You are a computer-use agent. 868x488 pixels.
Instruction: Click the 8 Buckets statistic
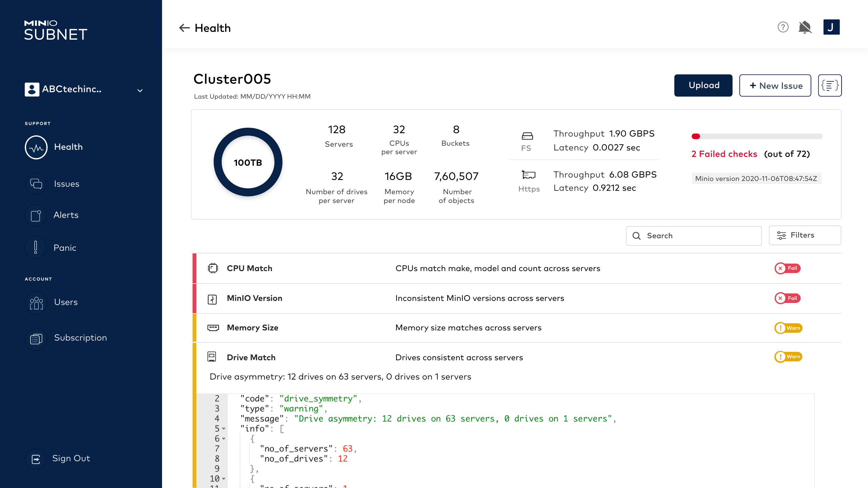(456, 136)
